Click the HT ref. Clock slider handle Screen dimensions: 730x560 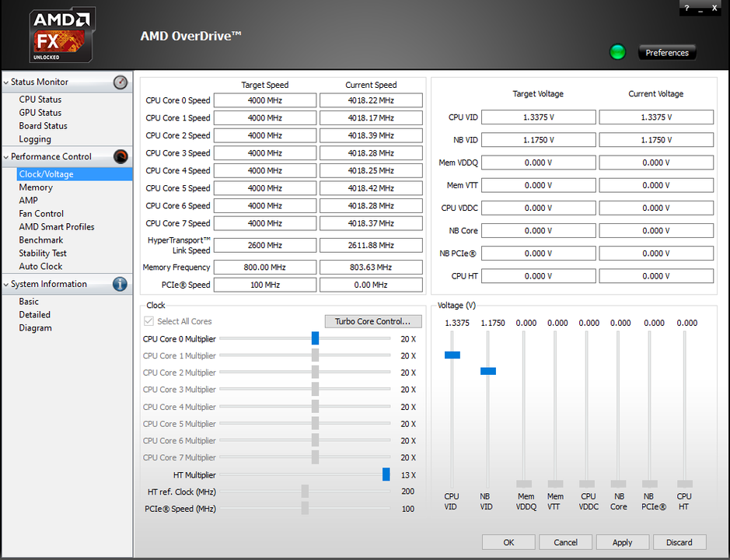[305, 491]
